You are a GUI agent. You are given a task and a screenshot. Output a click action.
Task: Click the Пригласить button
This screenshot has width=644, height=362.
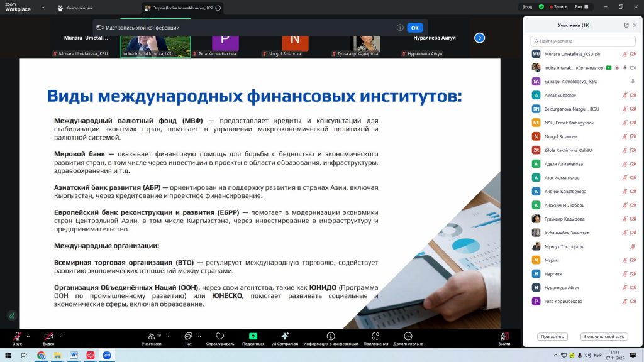tap(553, 337)
